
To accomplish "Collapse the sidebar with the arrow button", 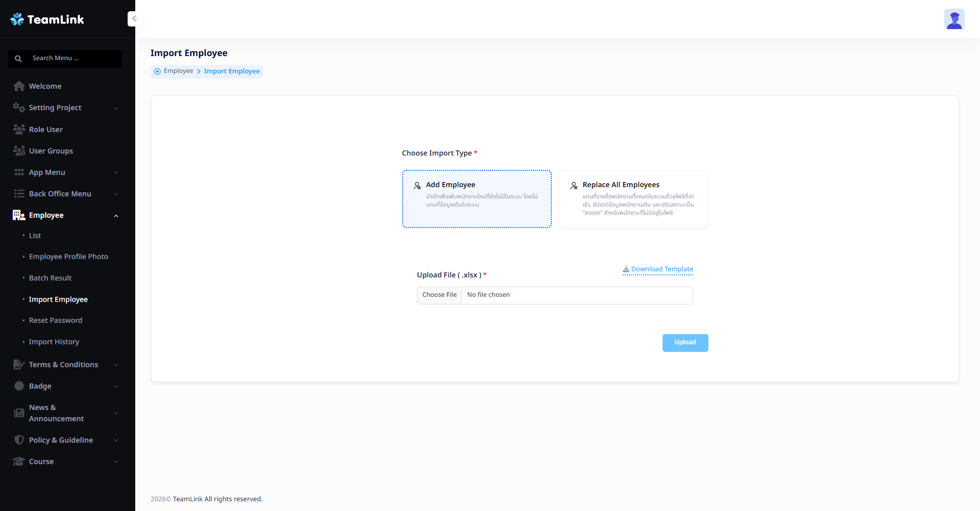I will click(135, 19).
